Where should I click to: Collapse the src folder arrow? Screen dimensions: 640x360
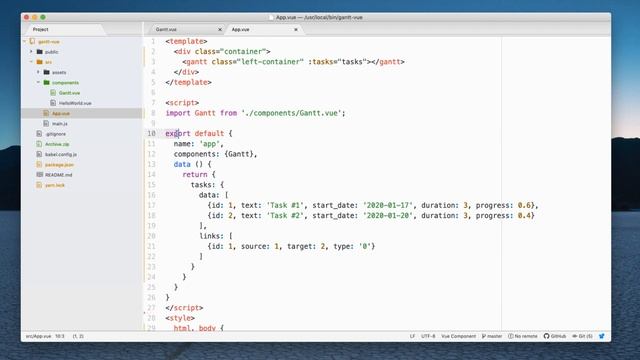coord(31,62)
